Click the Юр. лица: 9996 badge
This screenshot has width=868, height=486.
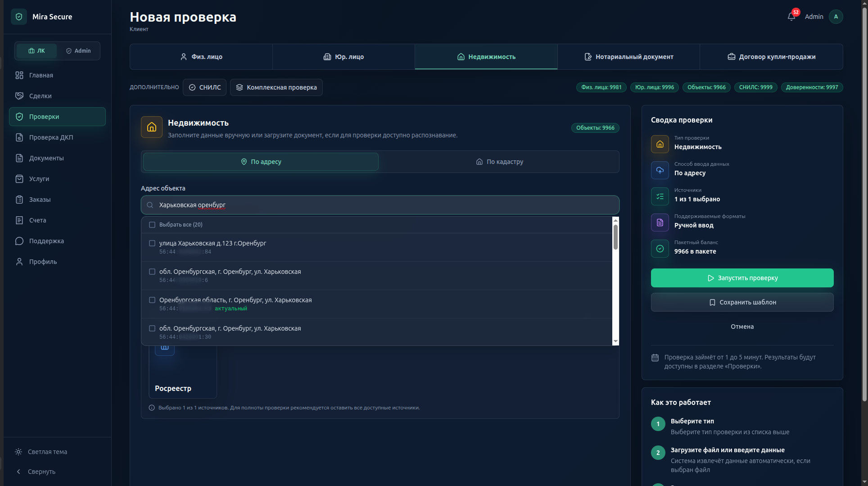coord(654,87)
